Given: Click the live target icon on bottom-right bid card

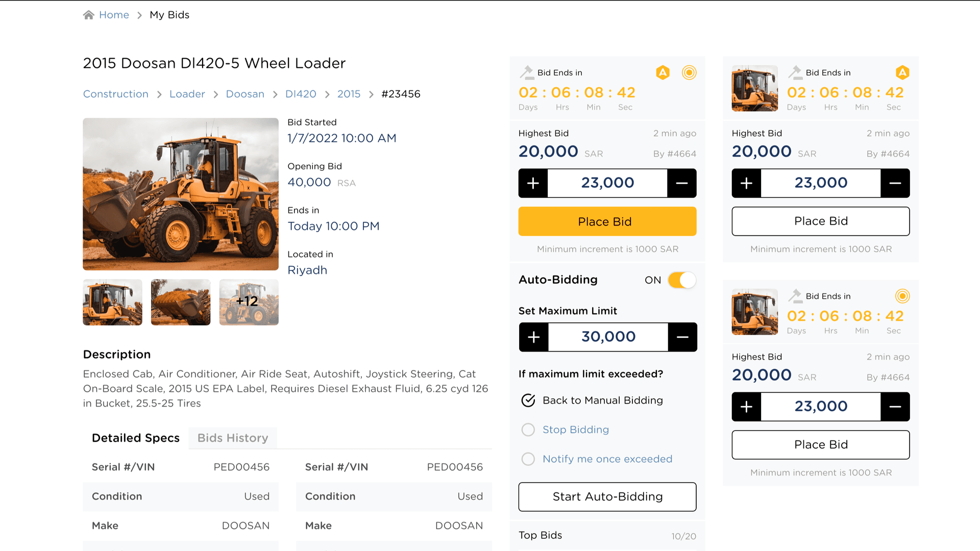Looking at the screenshot, I should [x=902, y=296].
